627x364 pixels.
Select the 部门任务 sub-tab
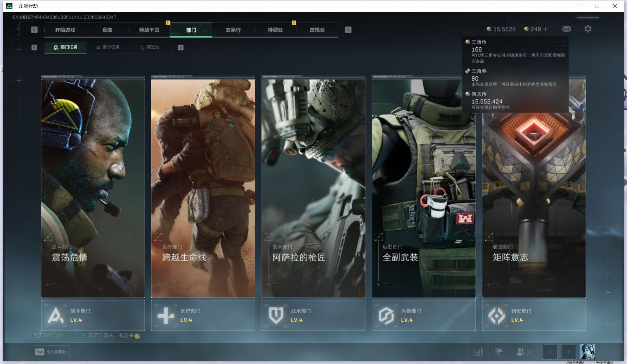[x=66, y=47]
